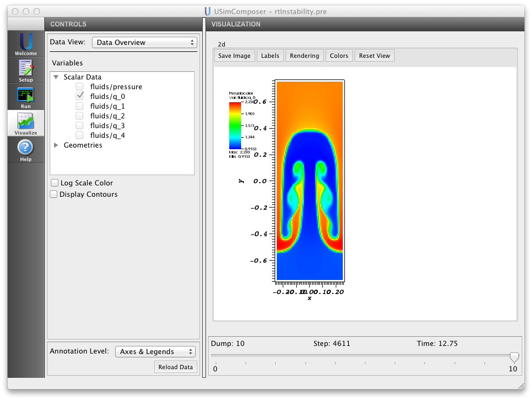Open Help via the question mark icon
This screenshot has width=532, height=400.
point(25,147)
